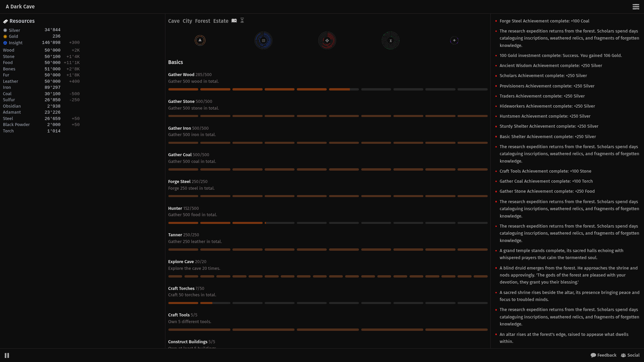Click the Black Powder resource row
644x362 pixels.
tap(41, 125)
